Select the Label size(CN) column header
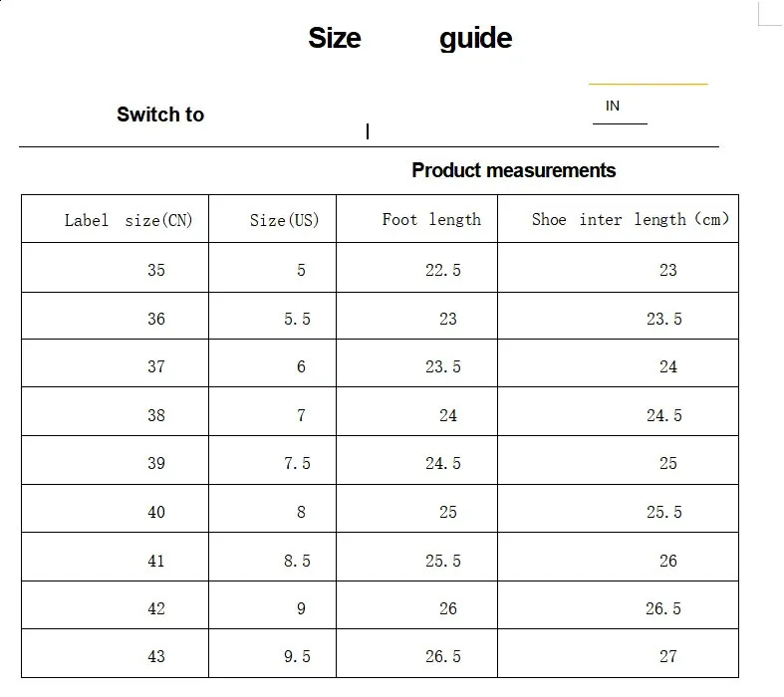This screenshot has width=784, height=697. coord(115,219)
